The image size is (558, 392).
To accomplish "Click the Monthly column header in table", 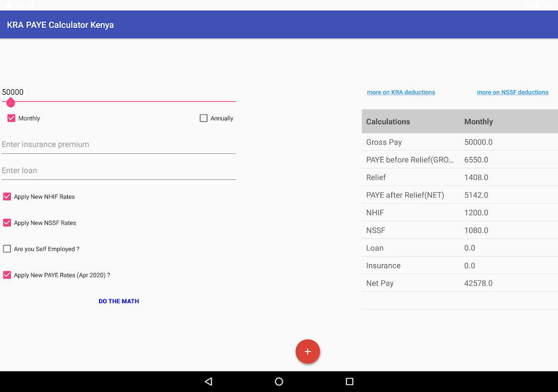I will click(x=478, y=122).
